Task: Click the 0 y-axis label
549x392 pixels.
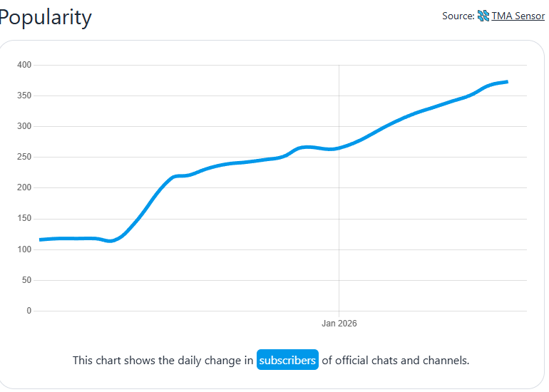Action: (29, 311)
